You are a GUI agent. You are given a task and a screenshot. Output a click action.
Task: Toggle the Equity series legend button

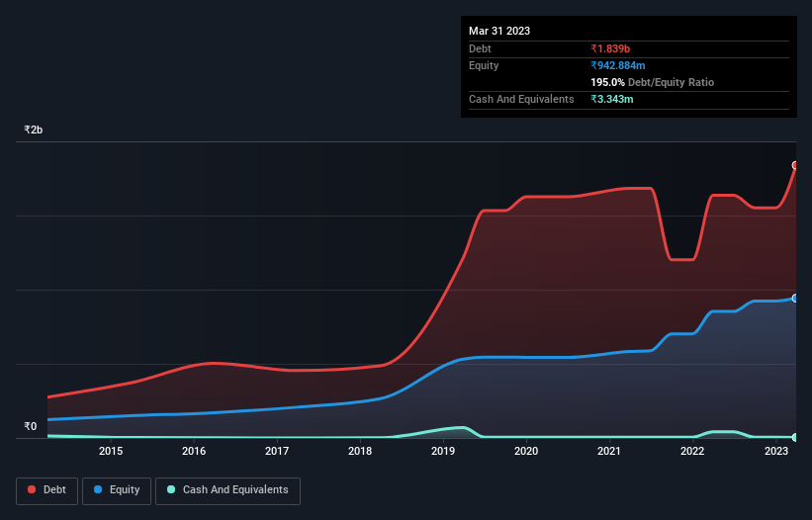[x=117, y=490]
